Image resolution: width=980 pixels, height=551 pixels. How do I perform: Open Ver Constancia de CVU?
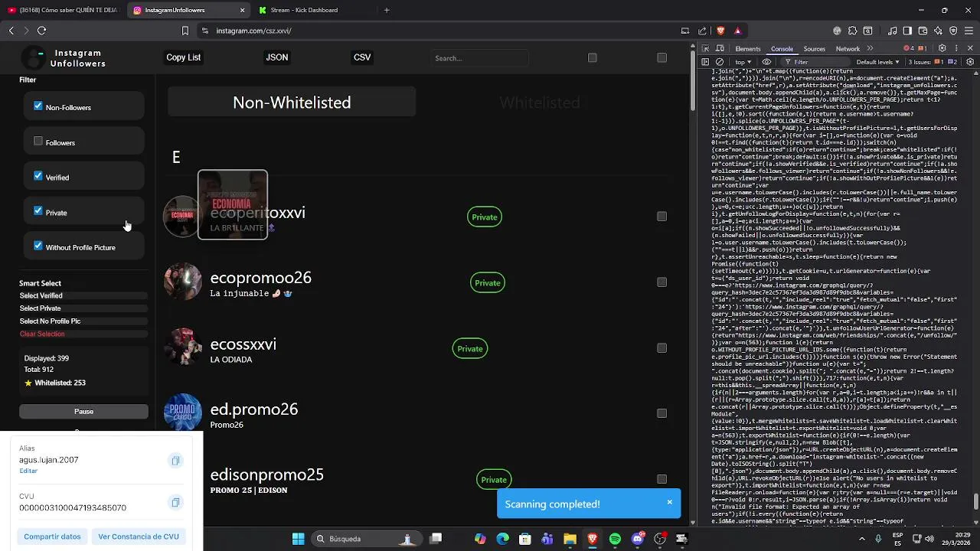(x=139, y=536)
